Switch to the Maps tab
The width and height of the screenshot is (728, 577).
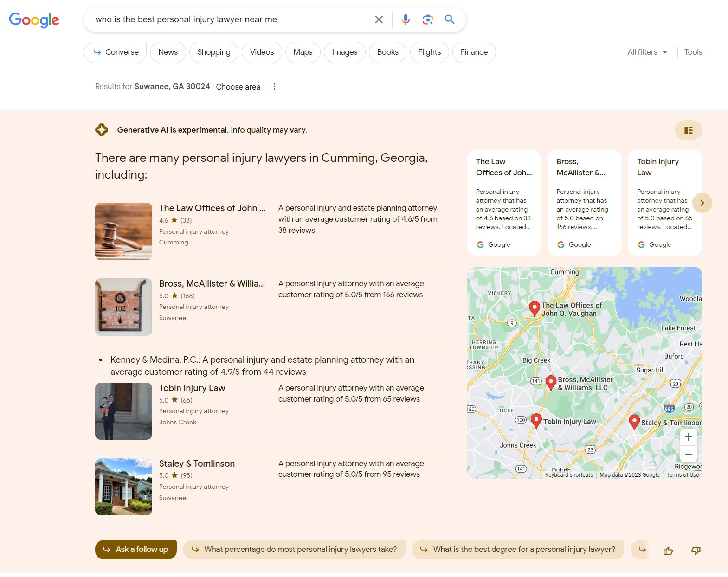tap(303, 52)
